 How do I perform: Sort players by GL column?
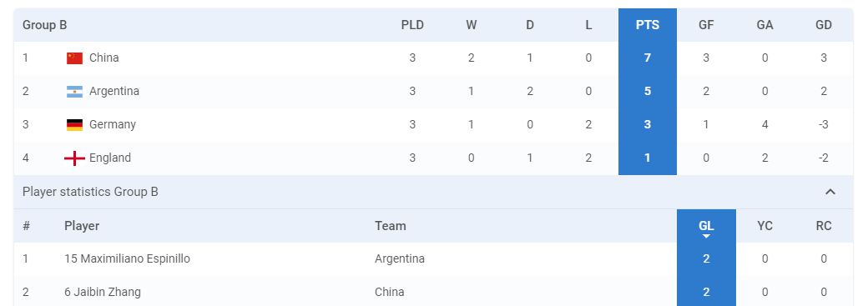click(706, 226)
